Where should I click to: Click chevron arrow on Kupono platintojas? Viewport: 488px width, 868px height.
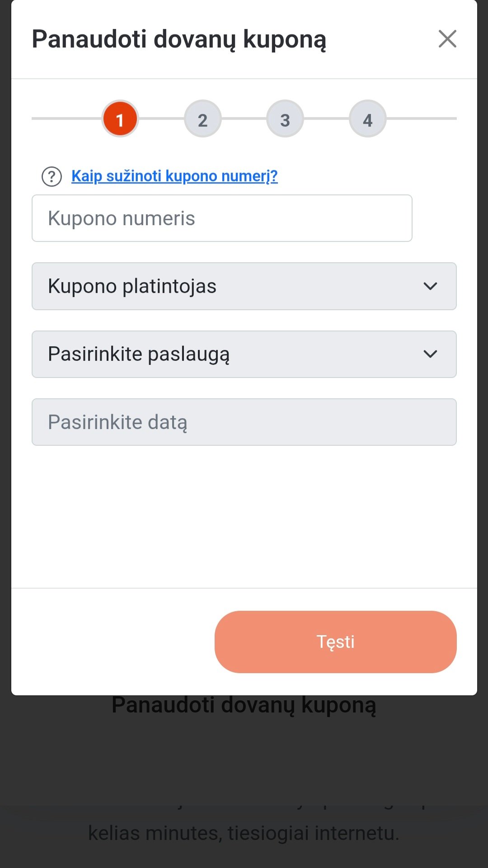tap(430, 286)
